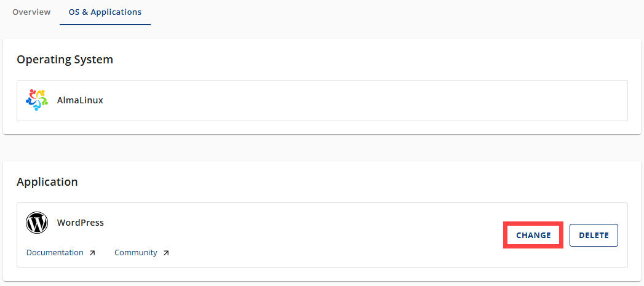Switch to the Overview tab
Viewport: 644px width, 286px height.
tap(31, 12)
